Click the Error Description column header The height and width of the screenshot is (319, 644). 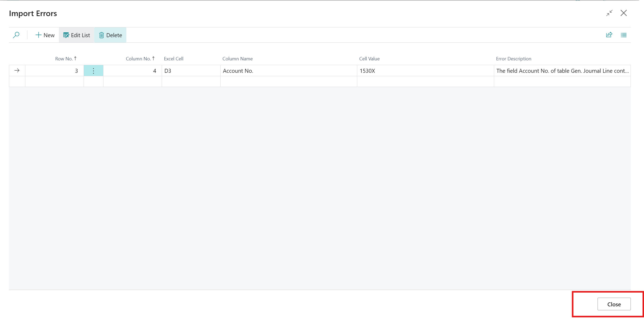click(x=513, y=59)
